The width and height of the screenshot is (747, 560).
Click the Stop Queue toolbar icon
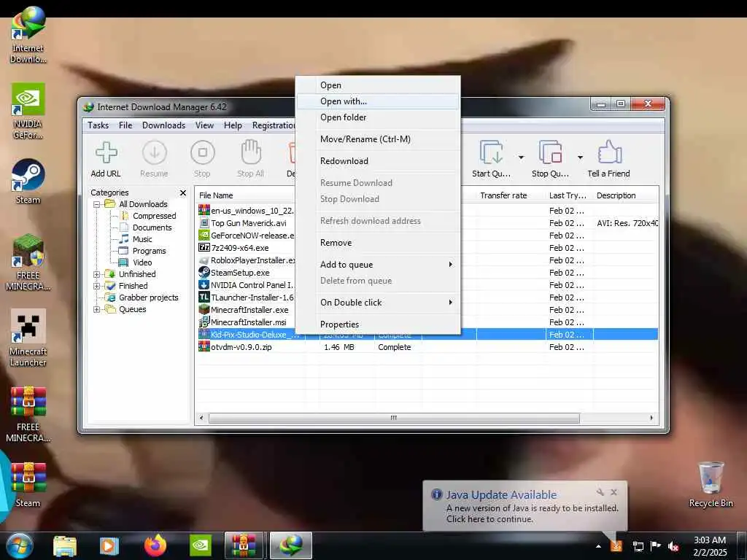pos(550,152)
